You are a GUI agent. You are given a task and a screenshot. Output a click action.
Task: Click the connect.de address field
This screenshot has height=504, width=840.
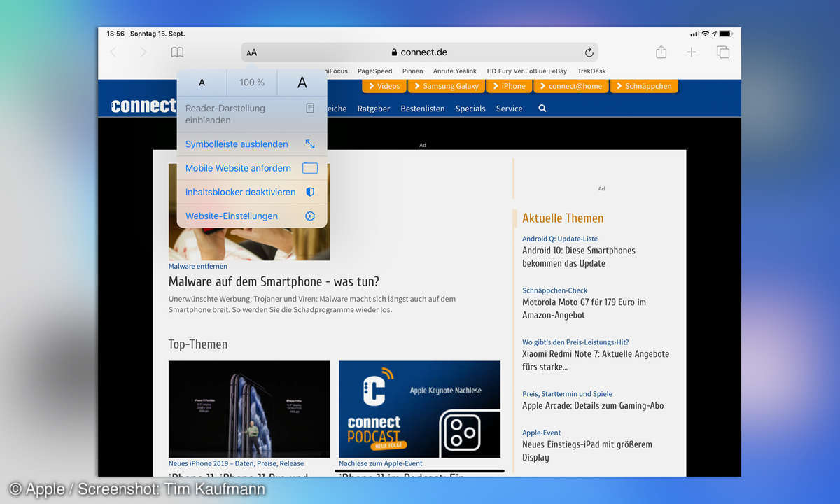point(419,52)
